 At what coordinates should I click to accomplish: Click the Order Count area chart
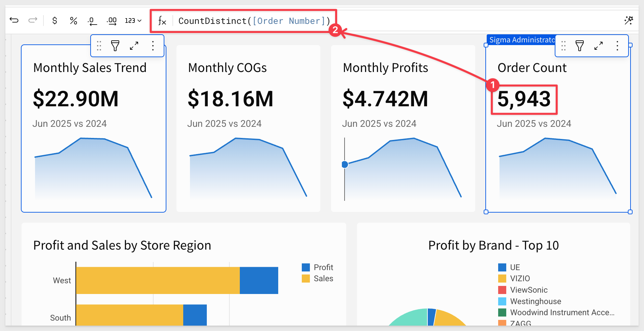click(x=558, y=168)
